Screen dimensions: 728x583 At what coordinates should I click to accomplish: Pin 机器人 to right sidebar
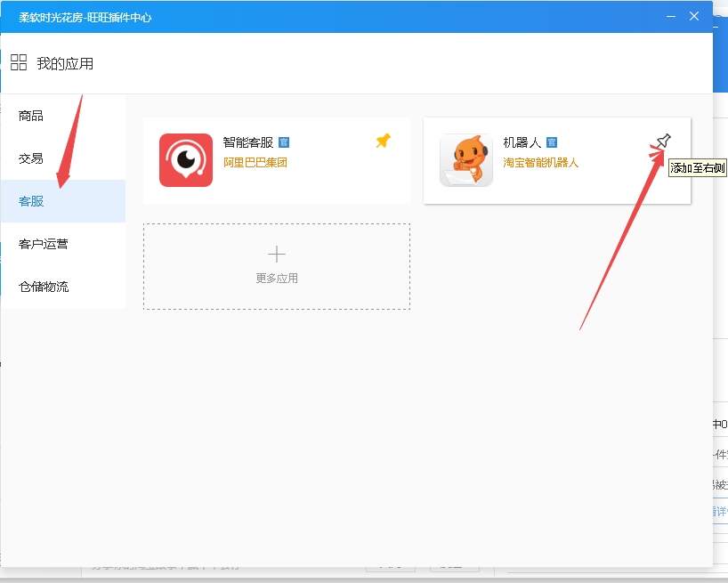coord(663,141)
